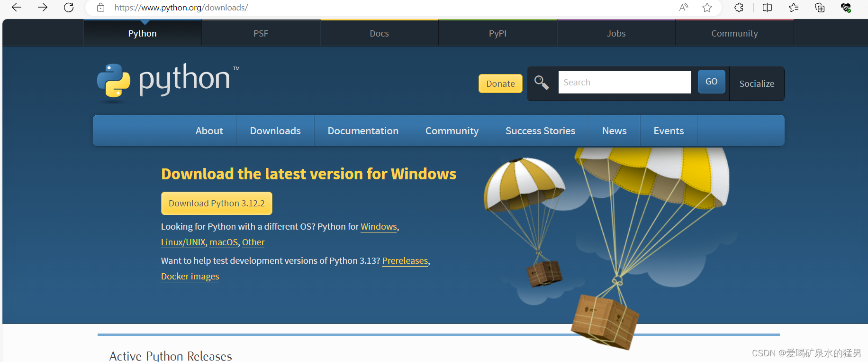Follow the Linux/UNIX link
The height and width of the screenshot is (362, 868).
[x=183, y=242]
